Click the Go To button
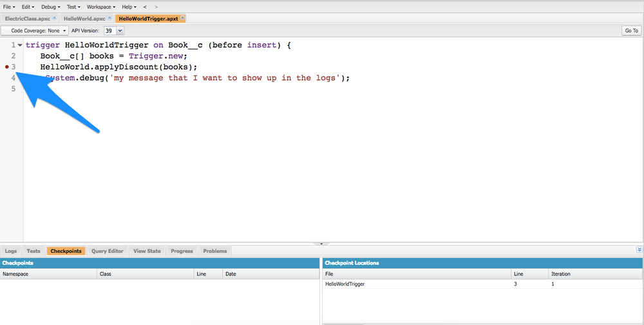644x325 pixels. pyautogui.click(x=631, y=30)
